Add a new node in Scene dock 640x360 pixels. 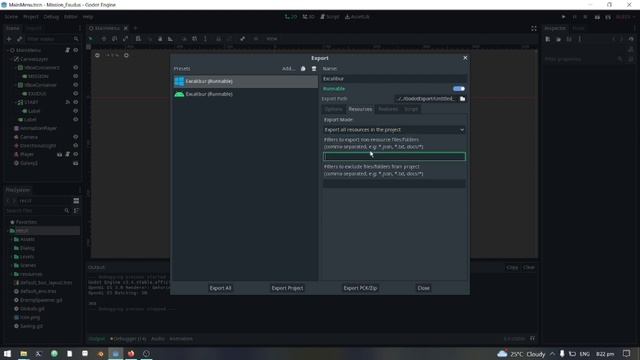click(9, 39)
